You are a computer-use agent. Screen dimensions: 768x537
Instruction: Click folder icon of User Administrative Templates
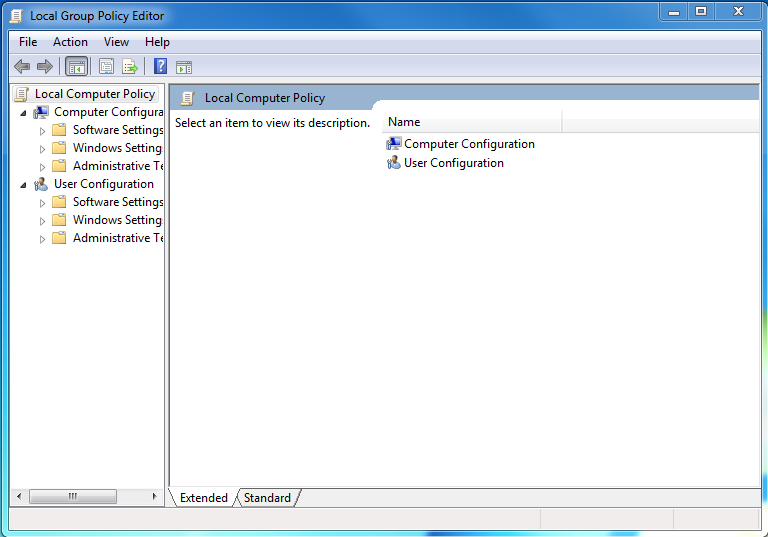(59, 238)
